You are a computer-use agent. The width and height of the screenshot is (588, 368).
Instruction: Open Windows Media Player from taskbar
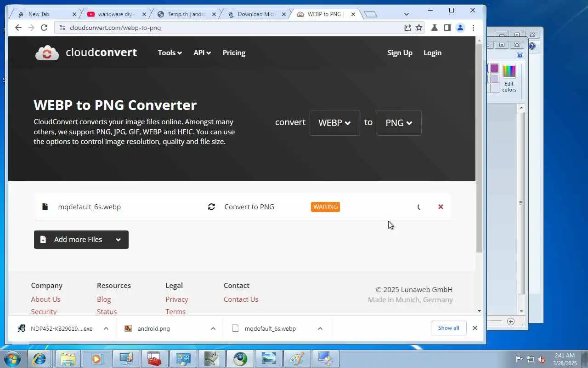pos(96,358)
